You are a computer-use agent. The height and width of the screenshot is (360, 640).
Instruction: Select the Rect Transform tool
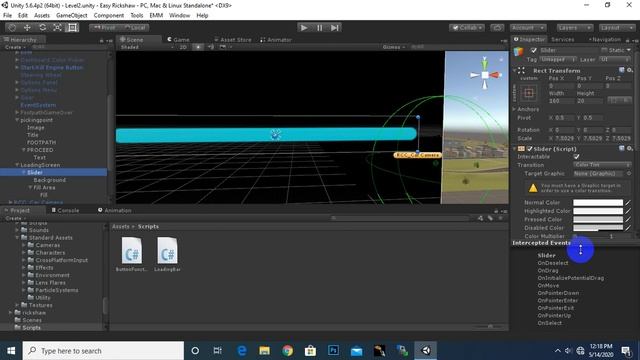tap(73, 28)
